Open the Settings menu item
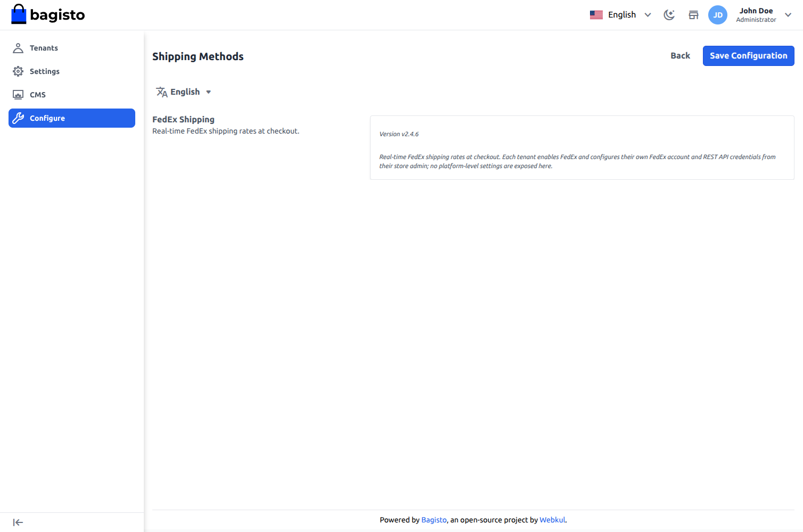This screenshot has width=803, height=532. 72,71
